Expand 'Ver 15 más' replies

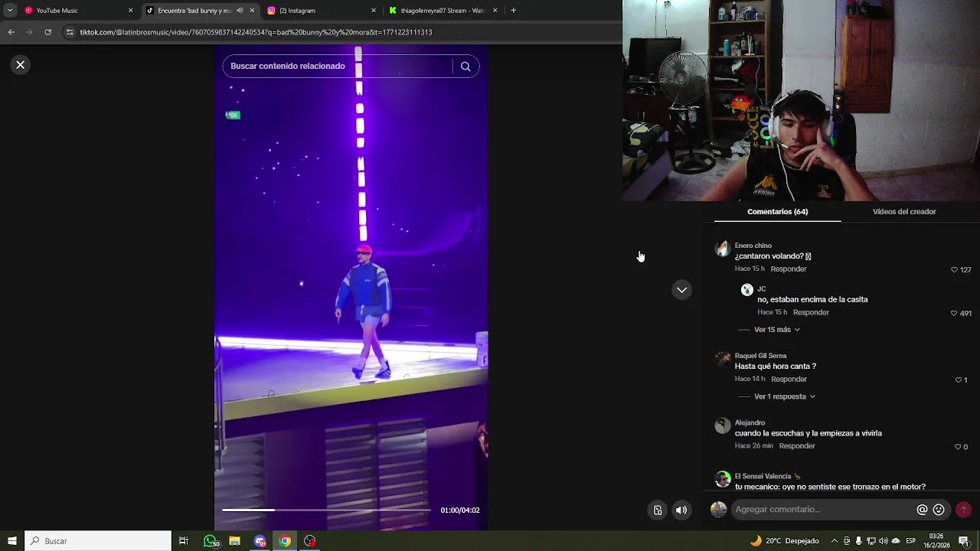coord(776,330)
